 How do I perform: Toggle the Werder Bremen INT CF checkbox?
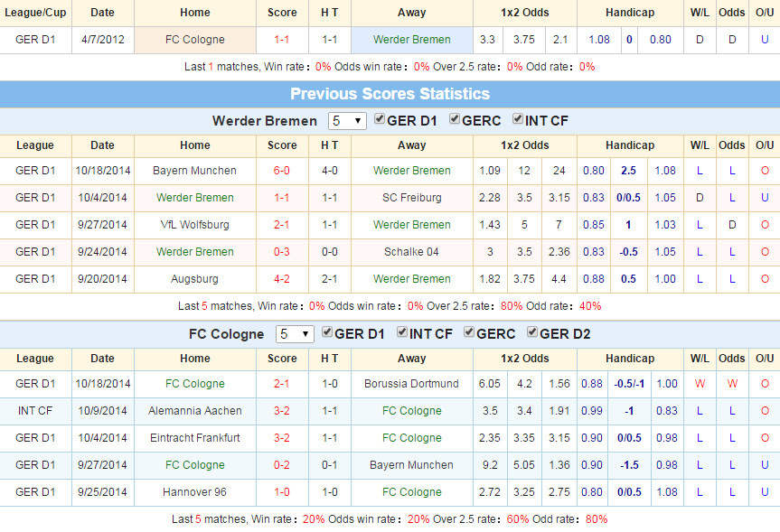pyautogui.click(x=518, y=119)
